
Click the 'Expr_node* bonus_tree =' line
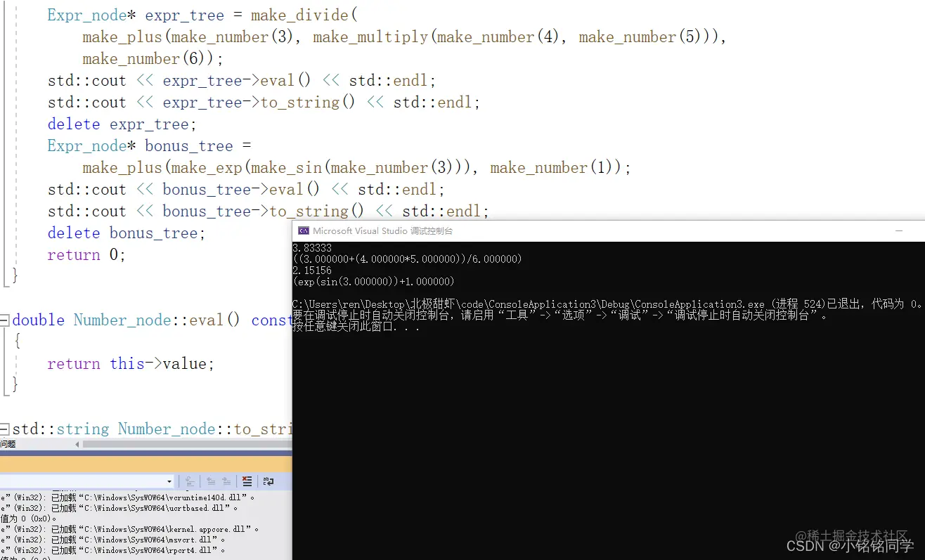[149, 145]
